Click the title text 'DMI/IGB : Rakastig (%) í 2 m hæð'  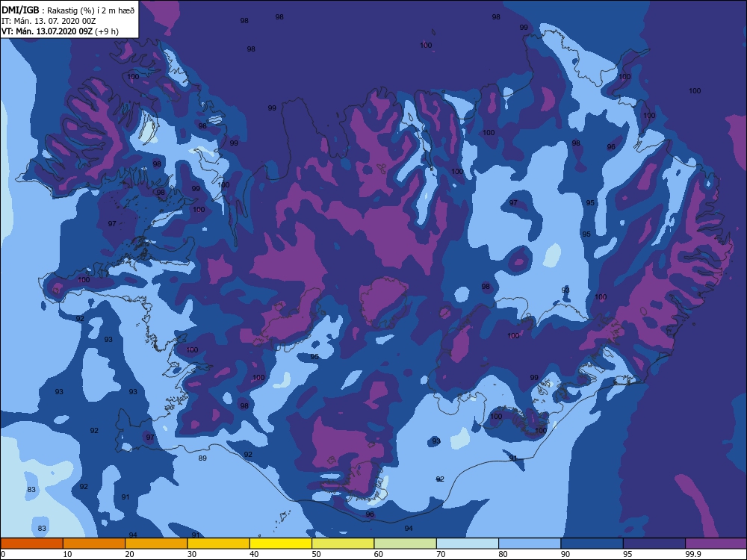tap(69, 10)
